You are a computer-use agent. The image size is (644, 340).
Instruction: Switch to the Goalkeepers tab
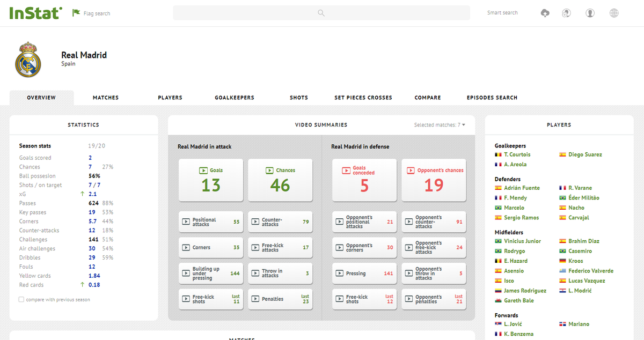point(235,98)
